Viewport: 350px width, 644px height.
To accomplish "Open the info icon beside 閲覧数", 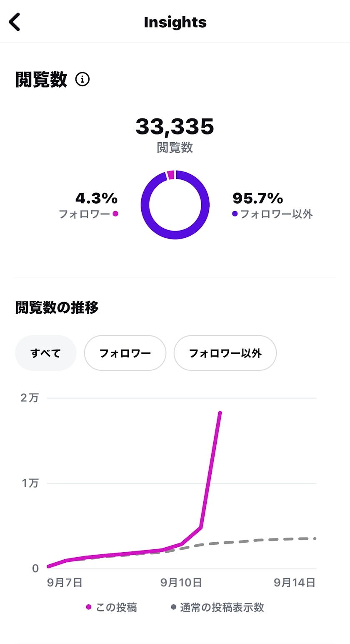I will pyautogui.click(x=82, y=79).
